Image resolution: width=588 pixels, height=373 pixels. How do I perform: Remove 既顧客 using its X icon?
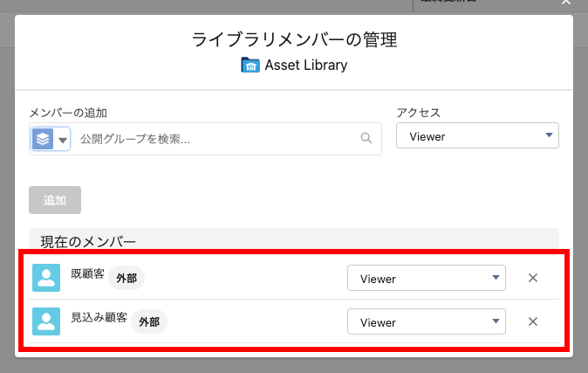click(x=533, y=278)
